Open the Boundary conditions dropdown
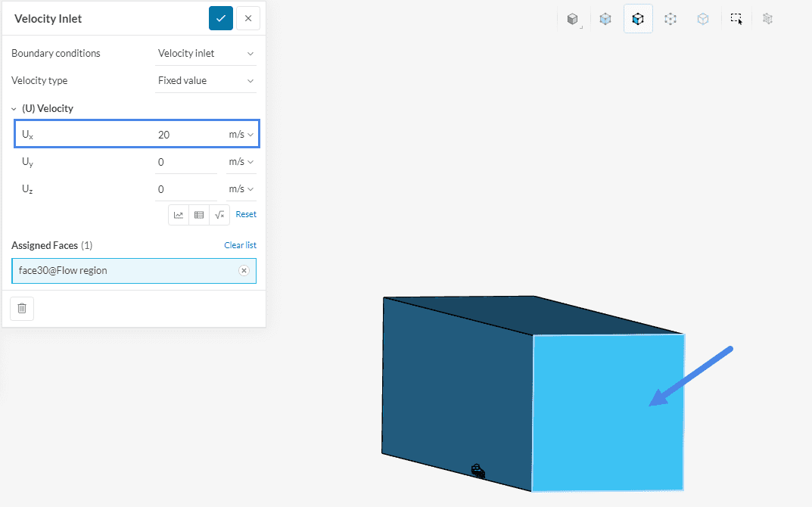 (206, 54)
